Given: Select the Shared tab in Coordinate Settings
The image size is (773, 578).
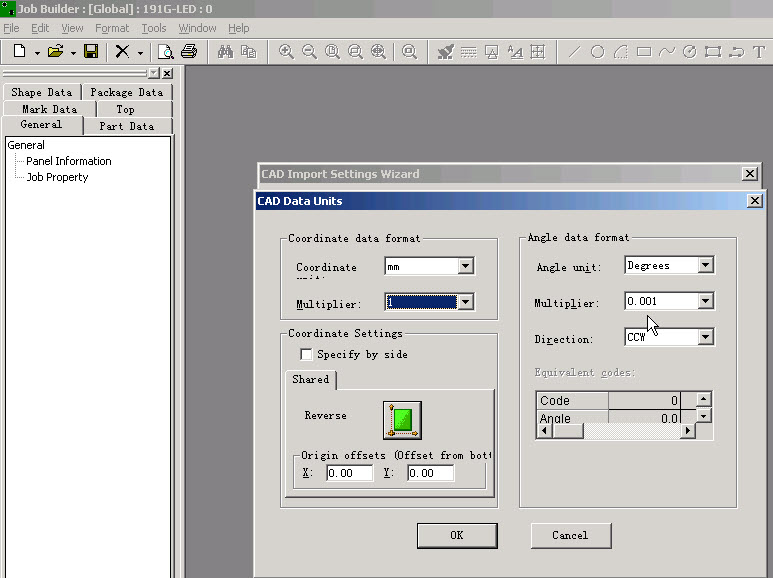Looking at the screenshot, I should tap(311, 379).
